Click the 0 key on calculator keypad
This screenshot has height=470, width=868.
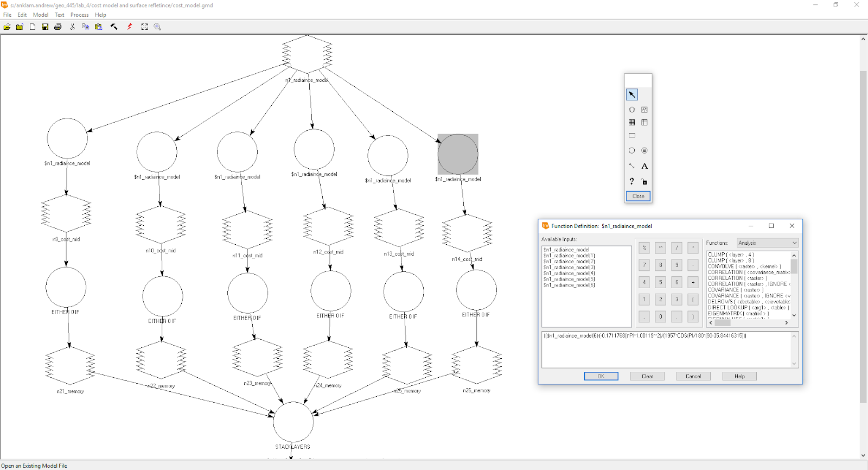(660, 316)
